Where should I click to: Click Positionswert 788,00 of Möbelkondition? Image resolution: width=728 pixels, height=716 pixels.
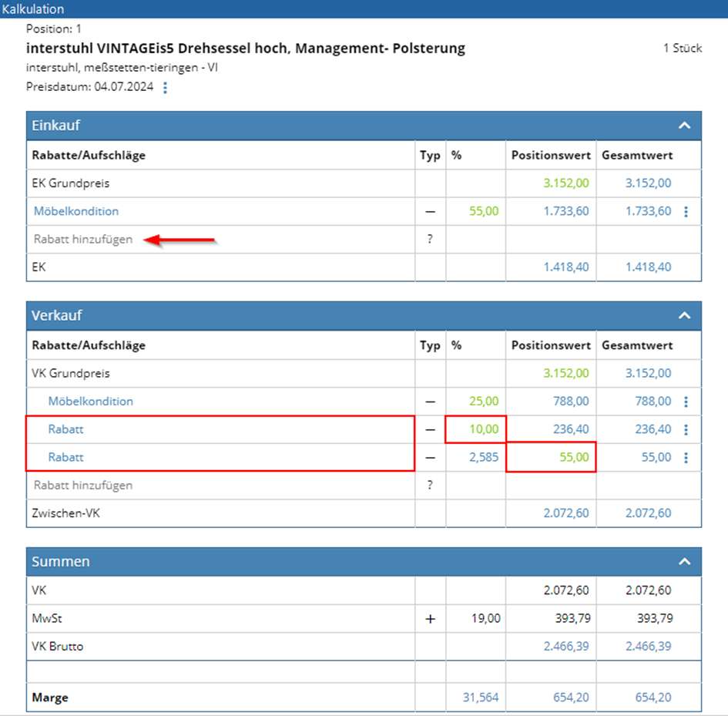pos(571,402)
